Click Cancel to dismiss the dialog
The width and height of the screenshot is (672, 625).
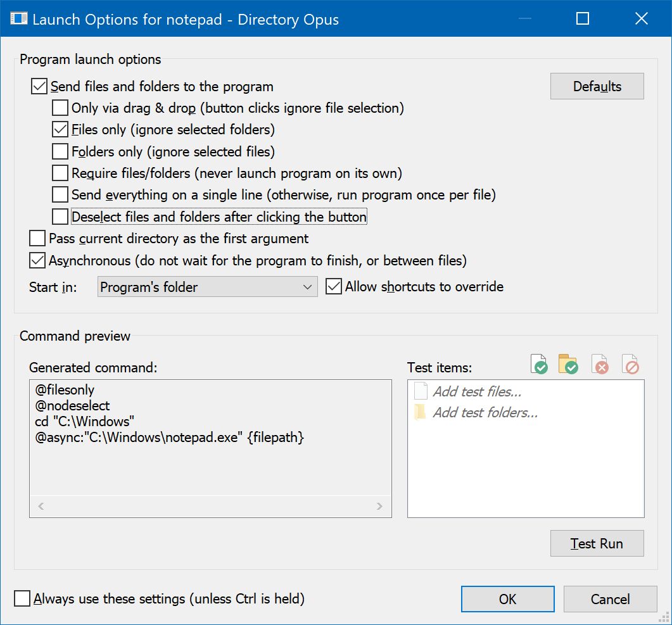pos(611,599)
